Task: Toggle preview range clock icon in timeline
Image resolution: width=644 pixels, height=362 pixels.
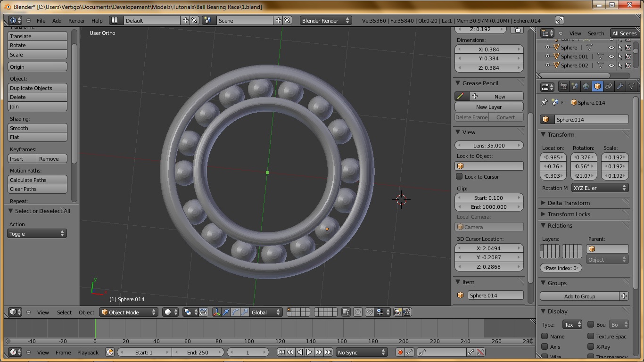Action: click(110, 352)
